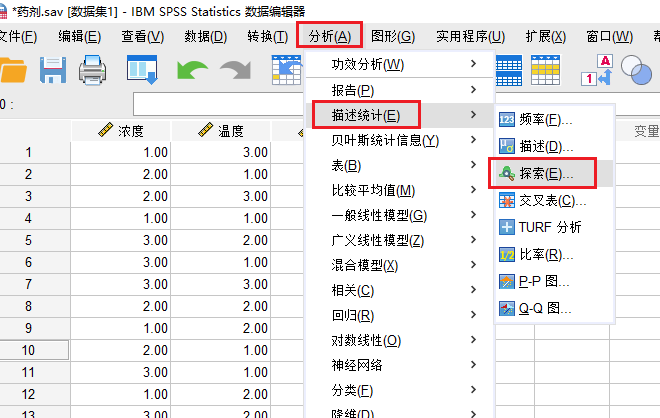The image size is (660, 418).
Task: Click 浓度 cell in row 7
Action: click(121, 284)
